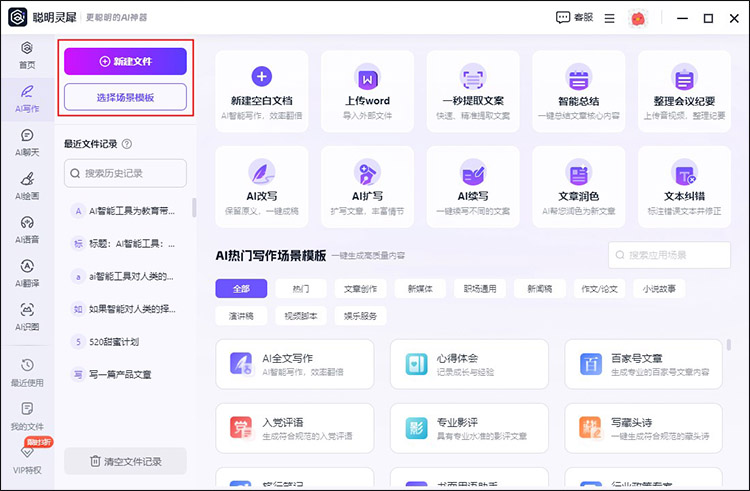Open 我的文件 my files in sidebar
This screenshot has width=750, height=491.
click(27, 416)
